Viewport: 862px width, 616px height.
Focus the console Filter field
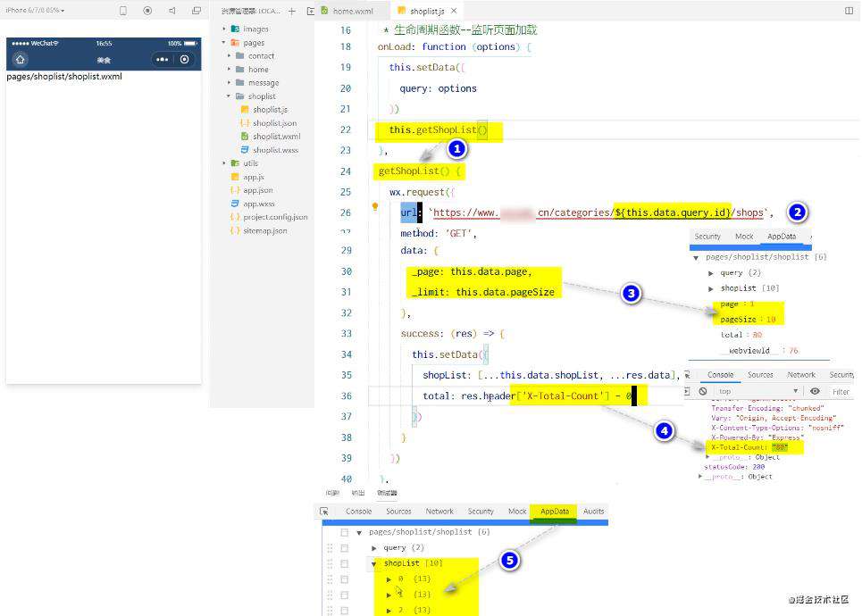coord(841,392)
